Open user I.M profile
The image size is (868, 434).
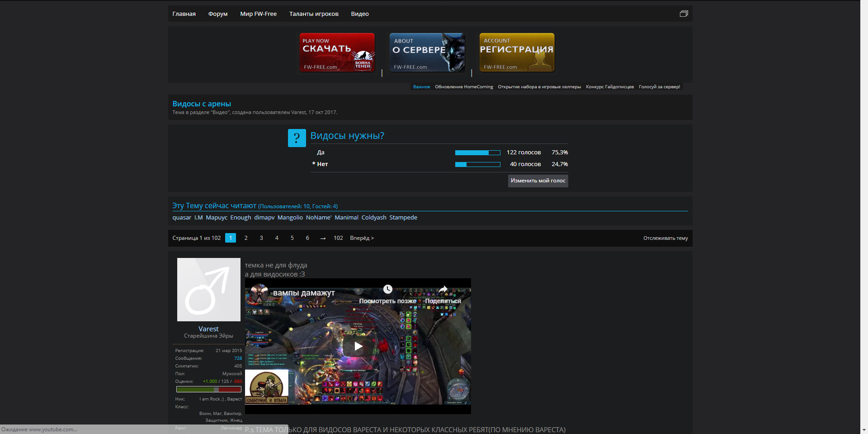point(198,218)
